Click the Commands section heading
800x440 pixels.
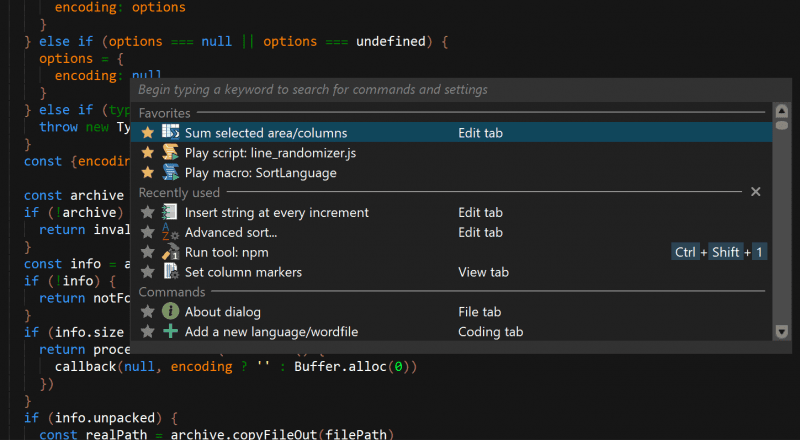coord(172,292)
